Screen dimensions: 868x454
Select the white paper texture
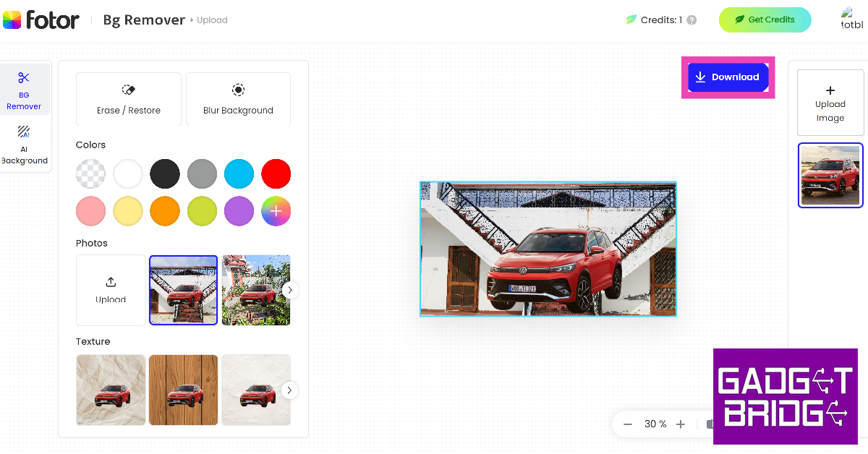coord(256,390)
